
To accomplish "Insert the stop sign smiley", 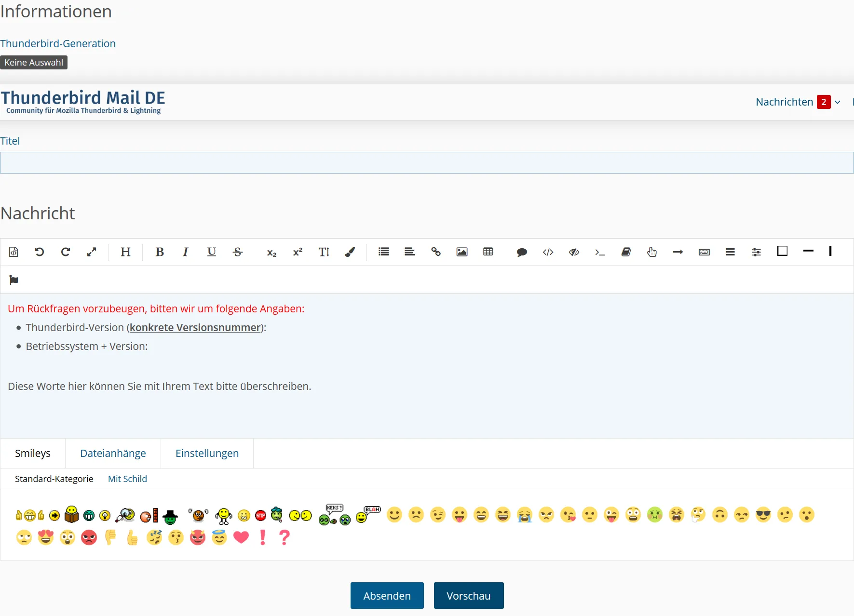I will coord(260,516).
